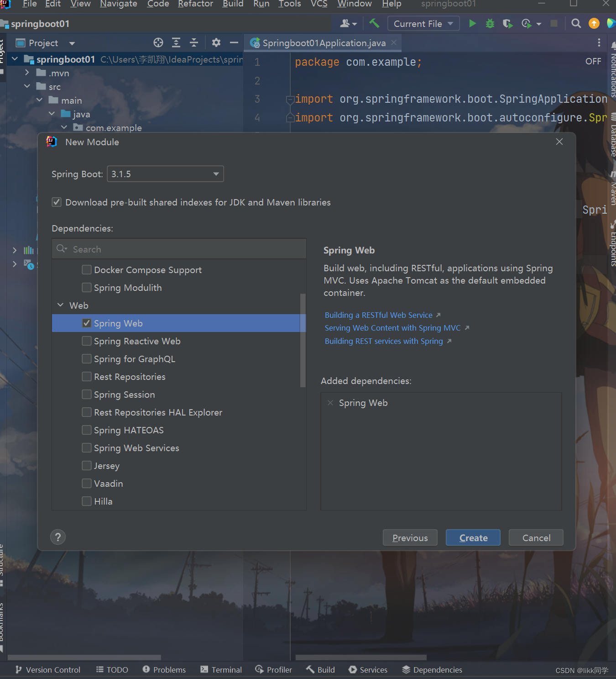This screenshot has height=679, width=616.
Task: Open Build tool window at bottom
Action: (x=321, y=669)
